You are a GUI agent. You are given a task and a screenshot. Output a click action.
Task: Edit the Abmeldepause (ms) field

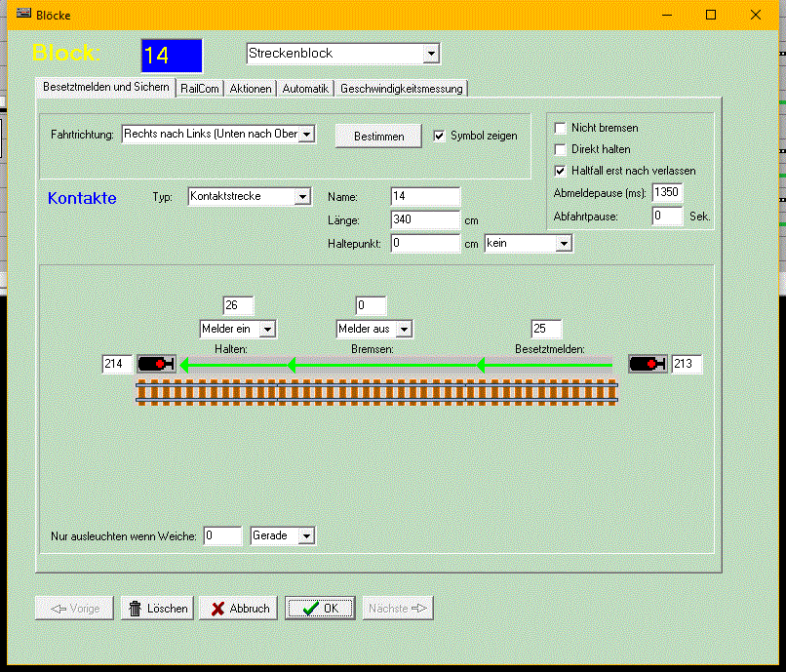coord(667,192)
